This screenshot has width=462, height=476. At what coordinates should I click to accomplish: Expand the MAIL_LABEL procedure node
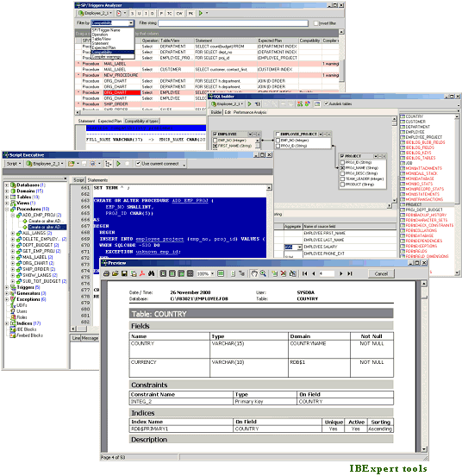(13, 258)
